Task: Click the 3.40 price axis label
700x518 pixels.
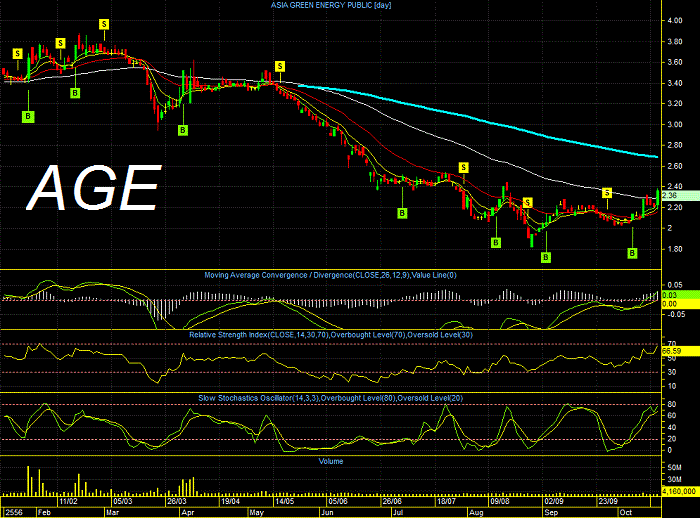Action: pyautogui.click(x=675, y=83)
